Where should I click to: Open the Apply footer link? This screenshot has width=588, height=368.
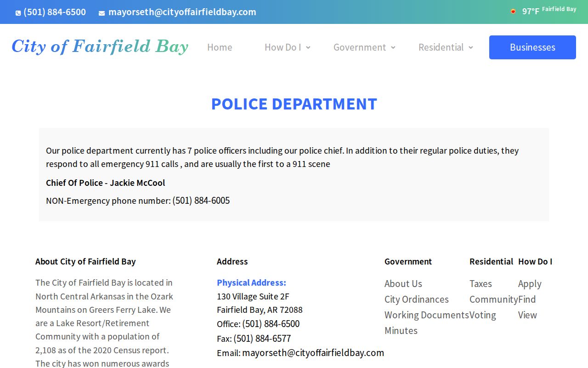tap(530, 284)
